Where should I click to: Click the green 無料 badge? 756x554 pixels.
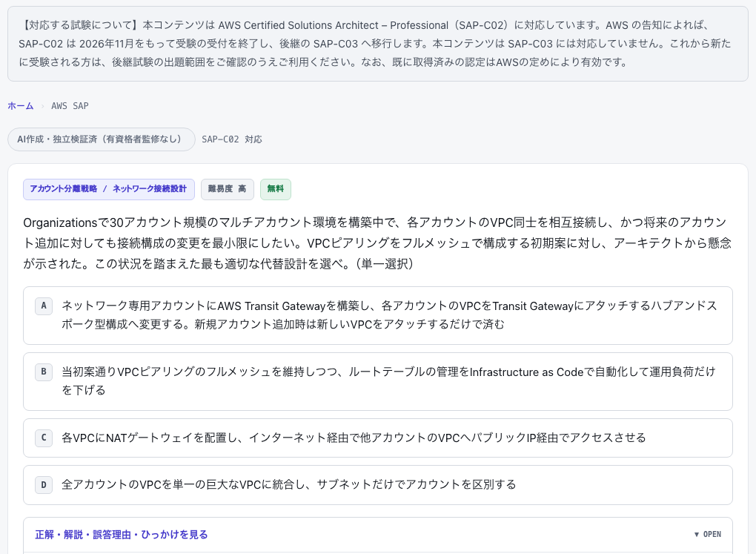[275, 188]
